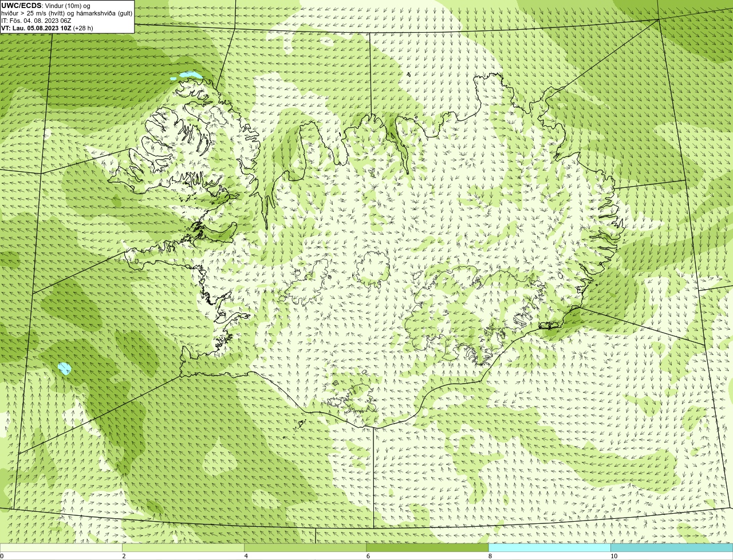This screenshot has width=733, height=560.
Task: Click the legend scale label "10"
Action: pyautogui.click(x=614, y=556)
